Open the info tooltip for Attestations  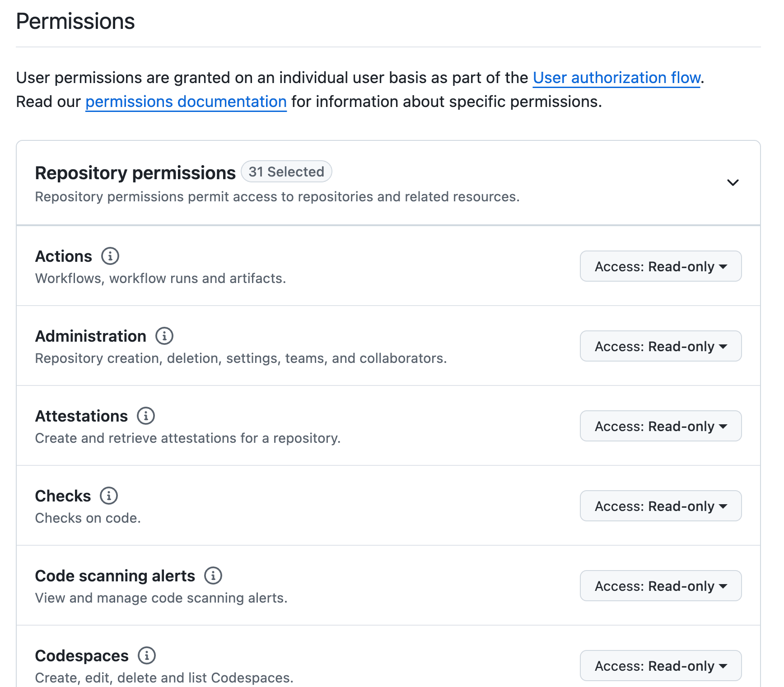click(146, 416)
